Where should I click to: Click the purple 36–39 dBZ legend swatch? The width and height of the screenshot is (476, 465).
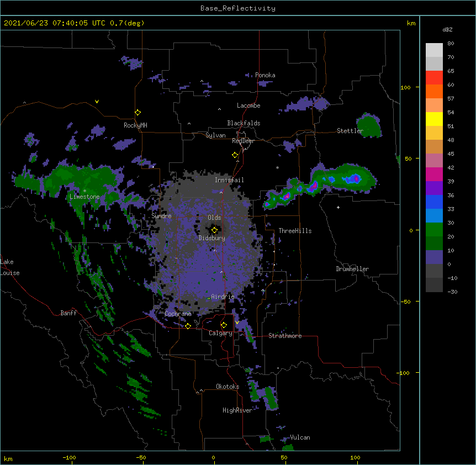pos(434,188)
